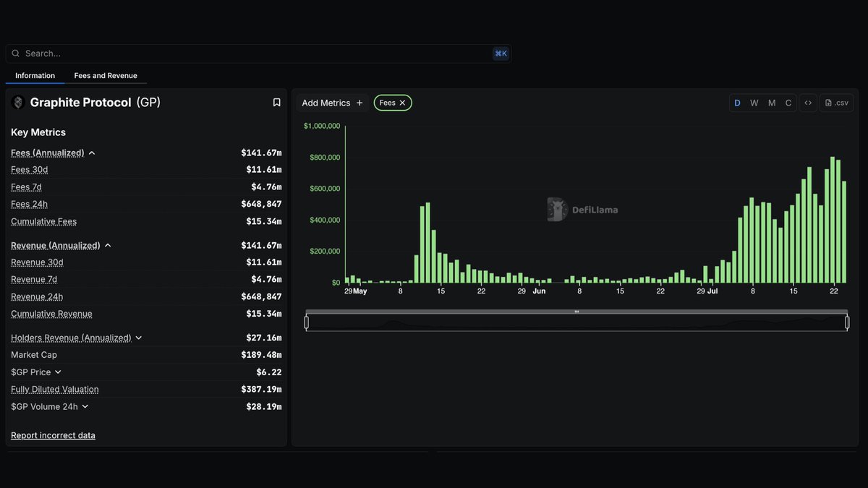The width and height of the screenshot is (868, 488).
Task: Expand the $GP Volume 24h row
Action: 85,407
